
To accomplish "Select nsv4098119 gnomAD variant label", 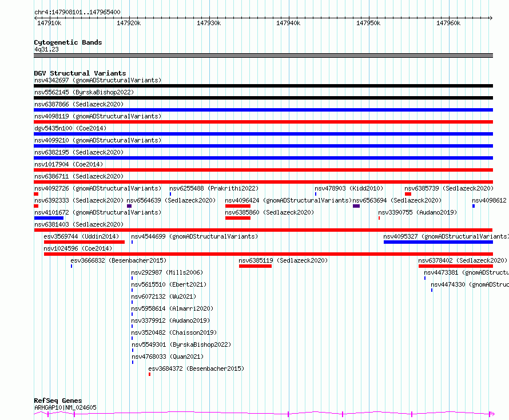I will point(98,116).
